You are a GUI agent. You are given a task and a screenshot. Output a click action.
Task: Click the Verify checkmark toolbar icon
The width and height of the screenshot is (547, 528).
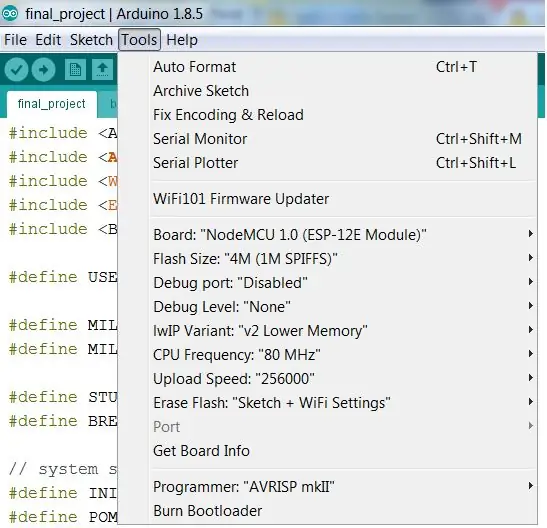point(16,69)
